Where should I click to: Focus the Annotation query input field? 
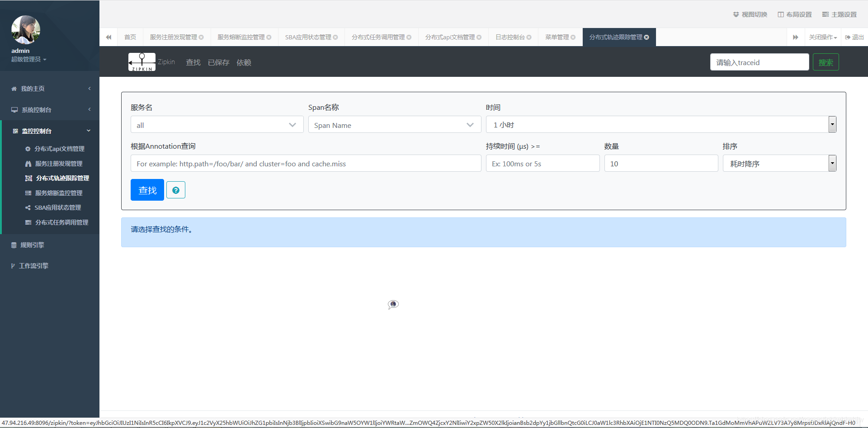(306, 164)
